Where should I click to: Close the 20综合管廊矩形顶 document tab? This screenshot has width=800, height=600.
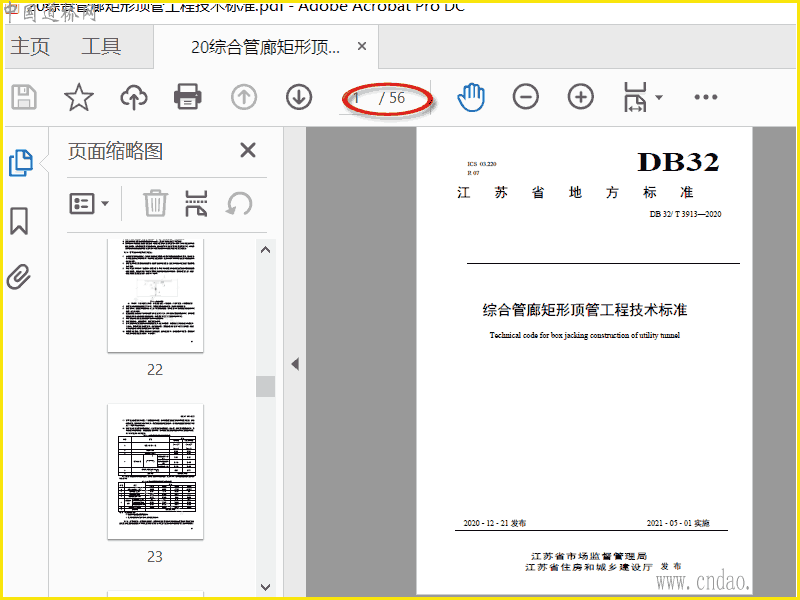[362, 46]
